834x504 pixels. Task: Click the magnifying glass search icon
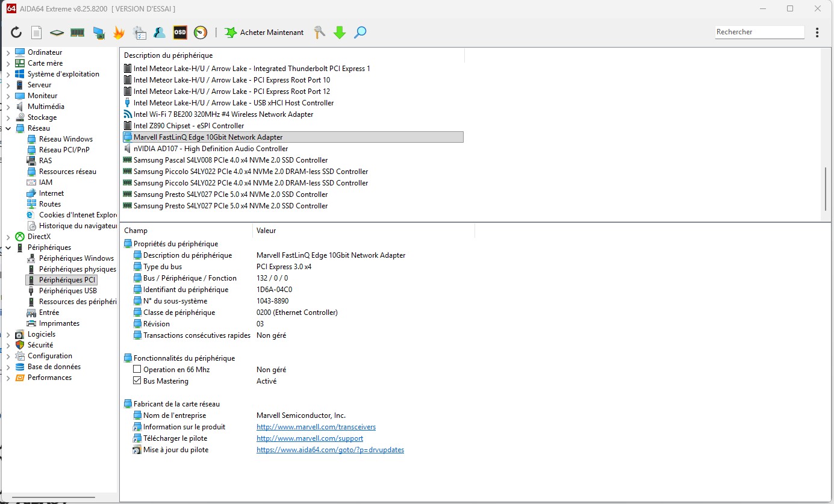click(x=360, y=33)
